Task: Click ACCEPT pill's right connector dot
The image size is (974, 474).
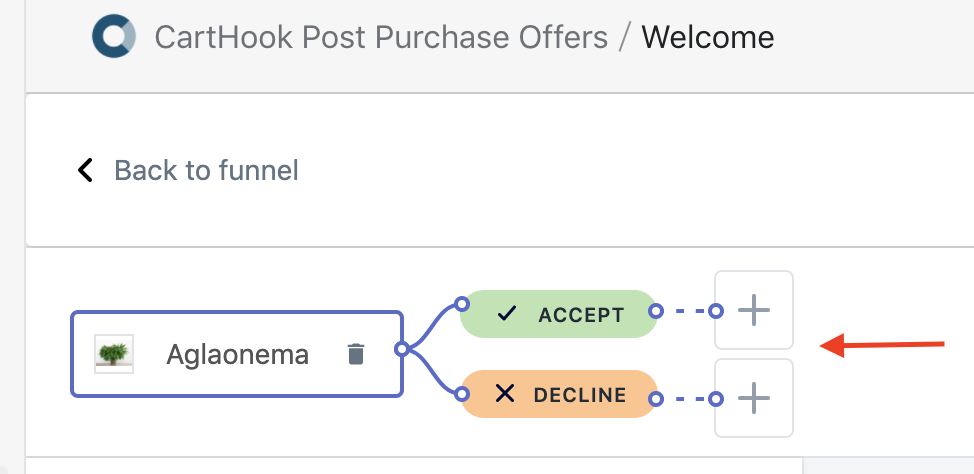Action: (655, 311)
